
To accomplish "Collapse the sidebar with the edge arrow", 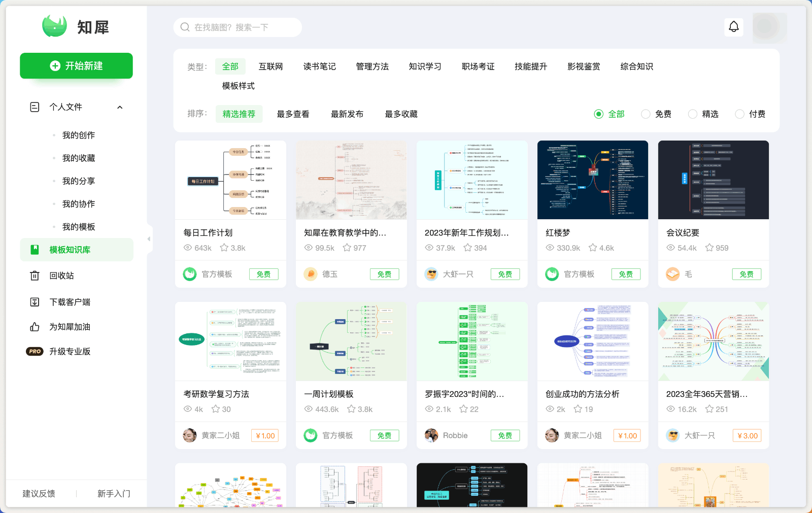I will click(x=149, y=239).
